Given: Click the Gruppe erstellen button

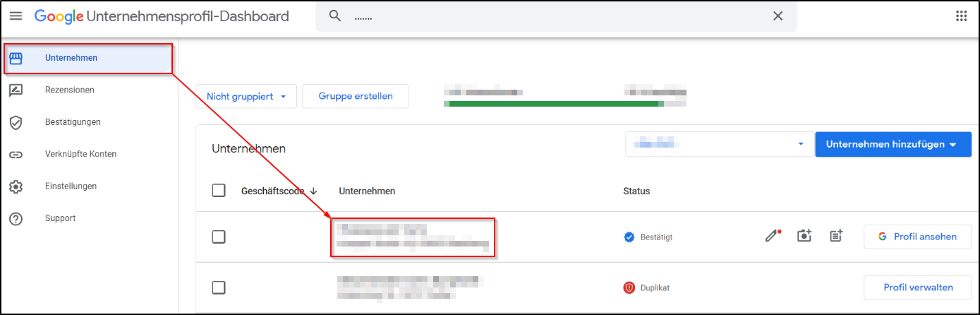Looking at the screenshot, I should (x=355, y=97).
